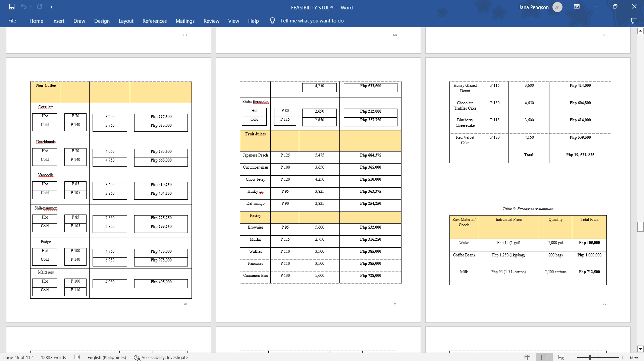Open the References ribbon tab
Screen dimensions: 644x362
154,21
